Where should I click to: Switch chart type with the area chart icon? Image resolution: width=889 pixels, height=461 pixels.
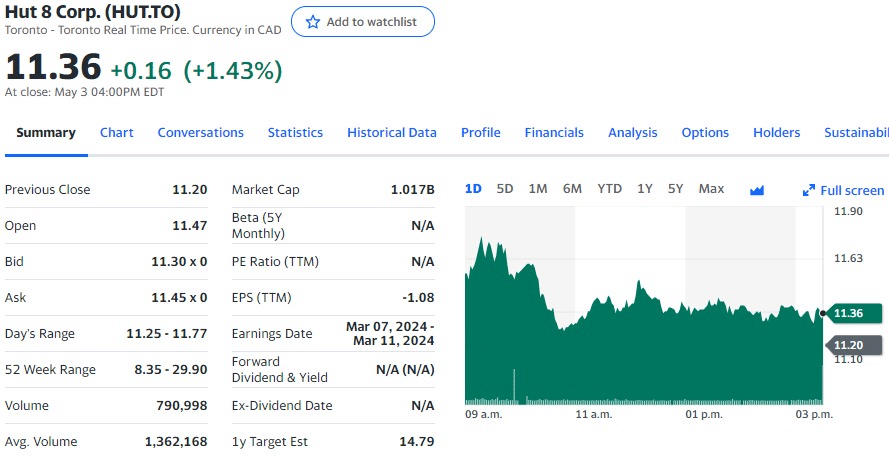pyautogui.click(x=757, y=190)
